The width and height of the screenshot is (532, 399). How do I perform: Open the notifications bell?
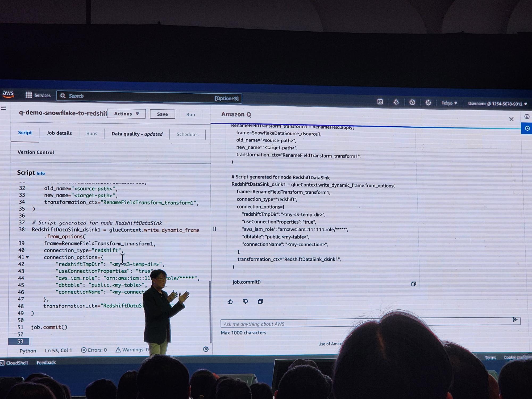pyautogui.click(x=396, y=102)
